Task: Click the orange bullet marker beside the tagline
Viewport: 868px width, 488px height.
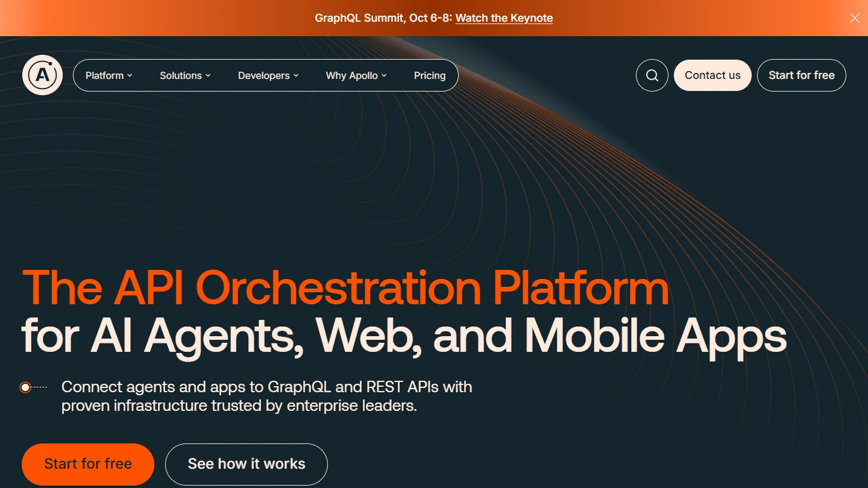Action: pos(25,387)
